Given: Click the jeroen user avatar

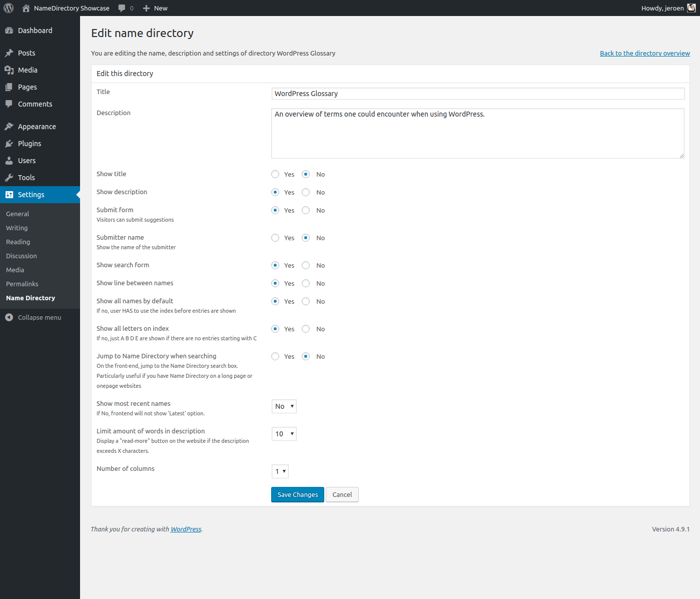Looking at the screenshot, I should click(691, 8).
